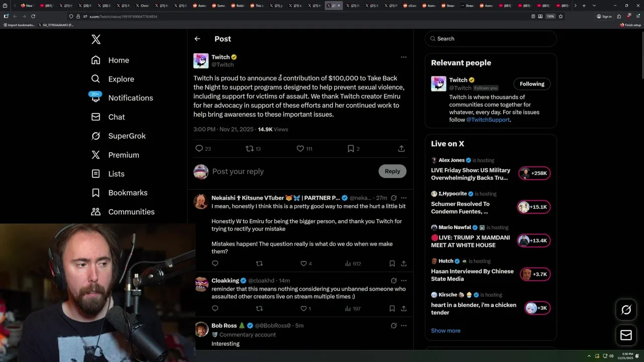
Task: Open the Chat section
Action: (x=108, y=117)
